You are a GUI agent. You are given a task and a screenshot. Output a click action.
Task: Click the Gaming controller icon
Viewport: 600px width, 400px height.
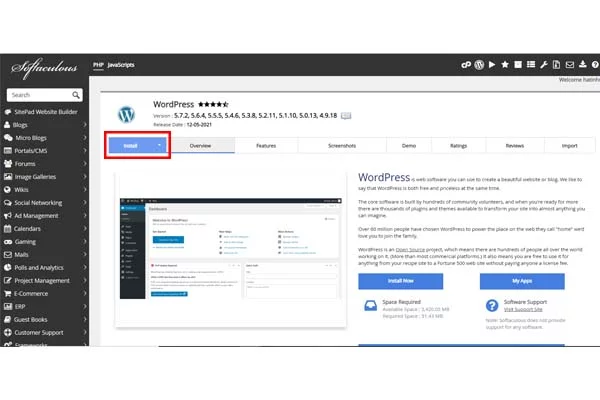pyautogui.click(x=8, y=242)
